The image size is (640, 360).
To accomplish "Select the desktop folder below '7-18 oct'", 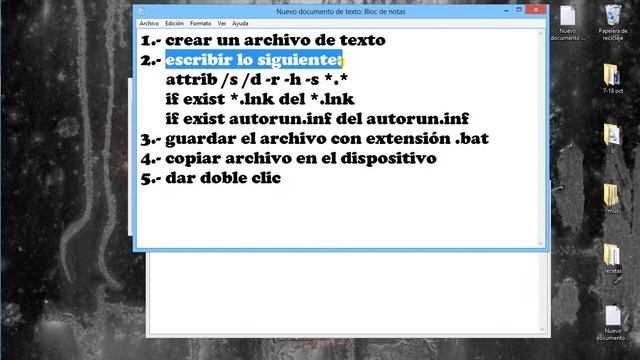I will pos(612,138).
